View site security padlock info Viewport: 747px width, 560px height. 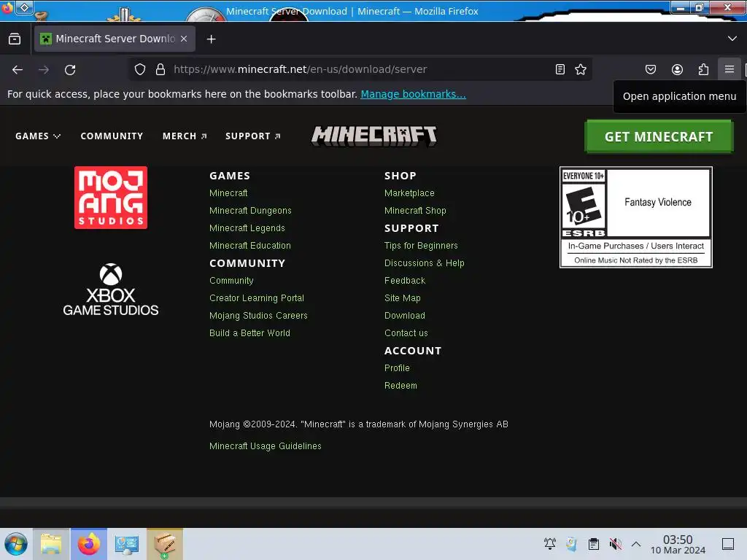pyautogui.click(x=160, y=69)
